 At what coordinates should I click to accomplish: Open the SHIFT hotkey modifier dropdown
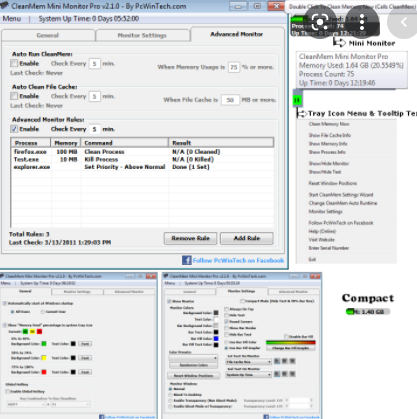pos(26,404)
